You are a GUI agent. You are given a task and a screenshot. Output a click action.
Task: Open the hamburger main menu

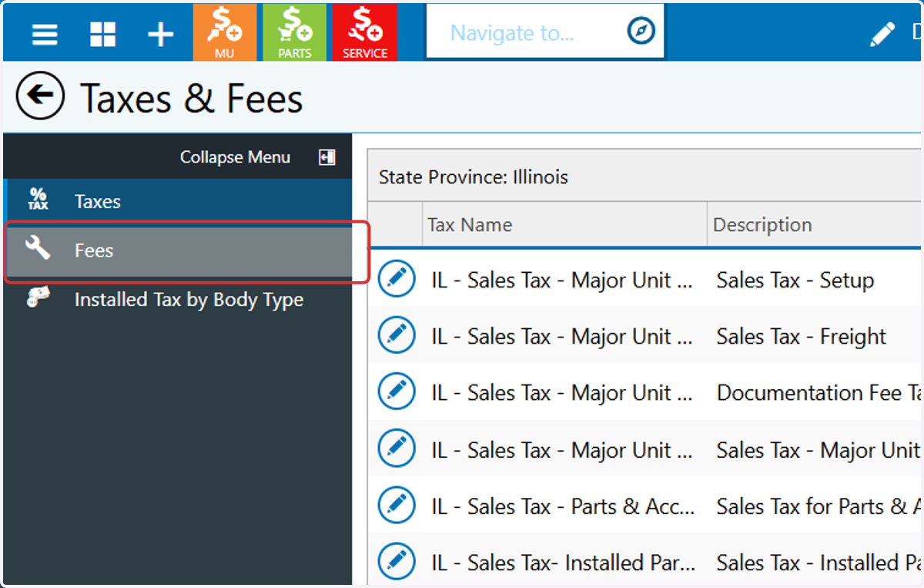(x=45, y=34)
